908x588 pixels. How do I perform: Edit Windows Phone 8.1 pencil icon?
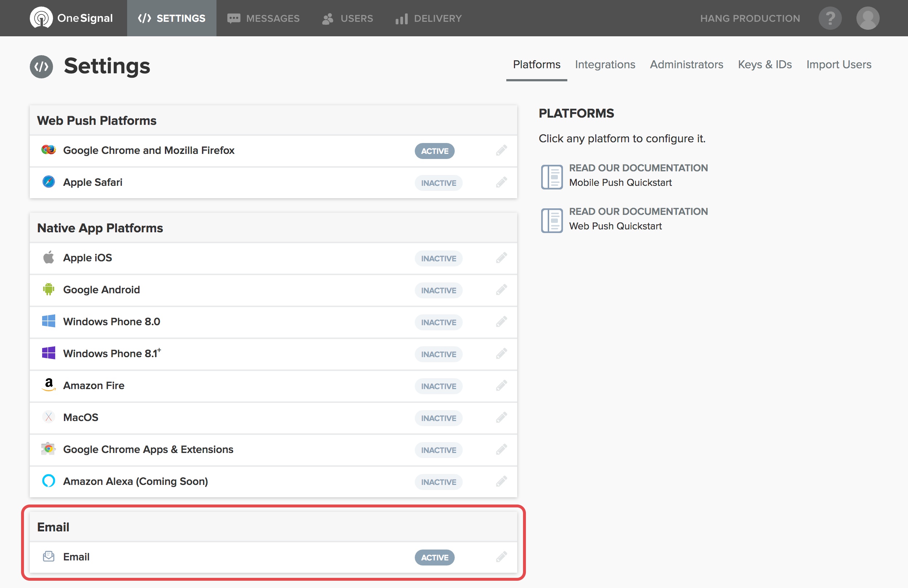[x=501, y=354]
